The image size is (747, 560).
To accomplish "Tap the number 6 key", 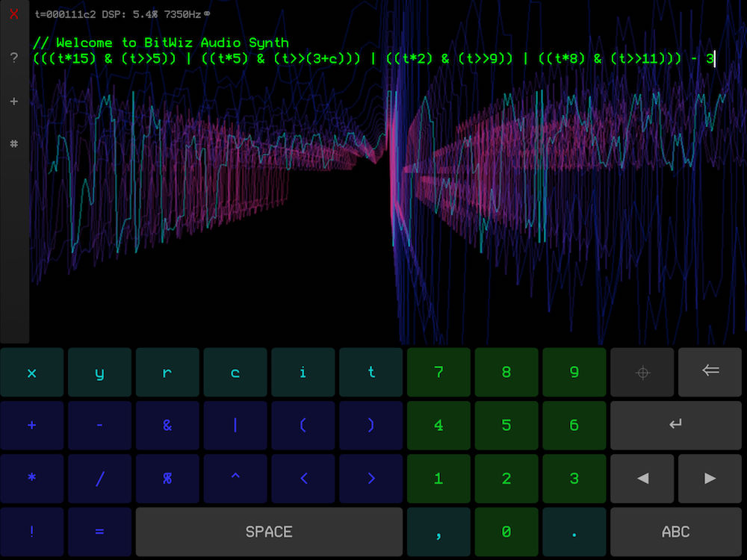I will point(574,426).
